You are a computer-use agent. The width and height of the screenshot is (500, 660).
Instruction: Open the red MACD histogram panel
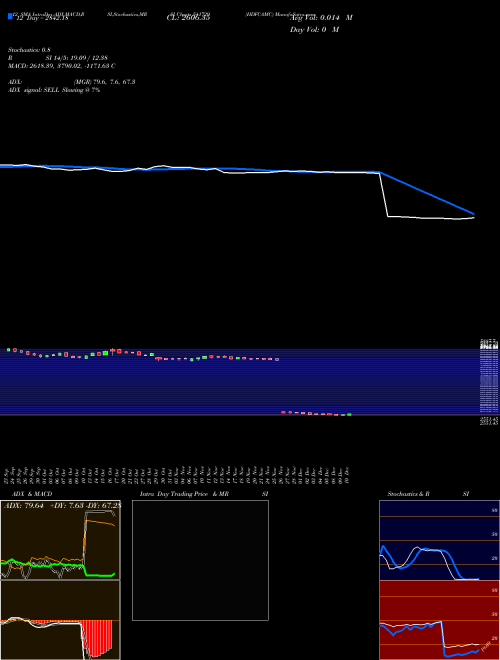pos(60,620)
